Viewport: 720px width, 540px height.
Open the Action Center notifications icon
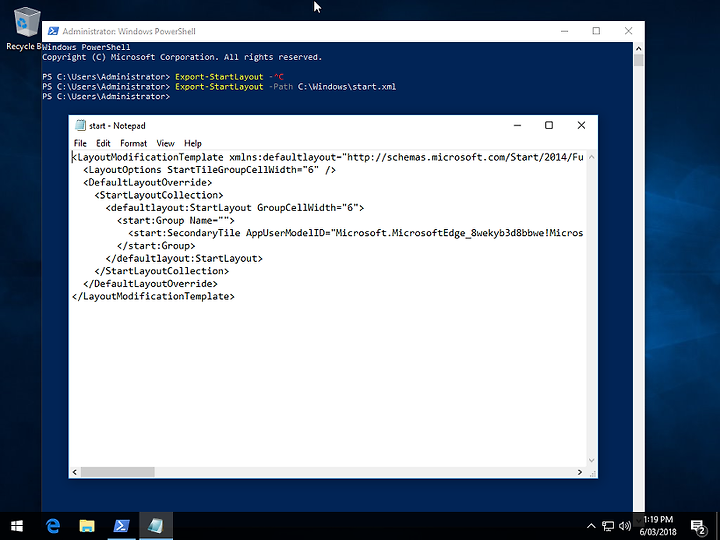[x=698, y=527]
